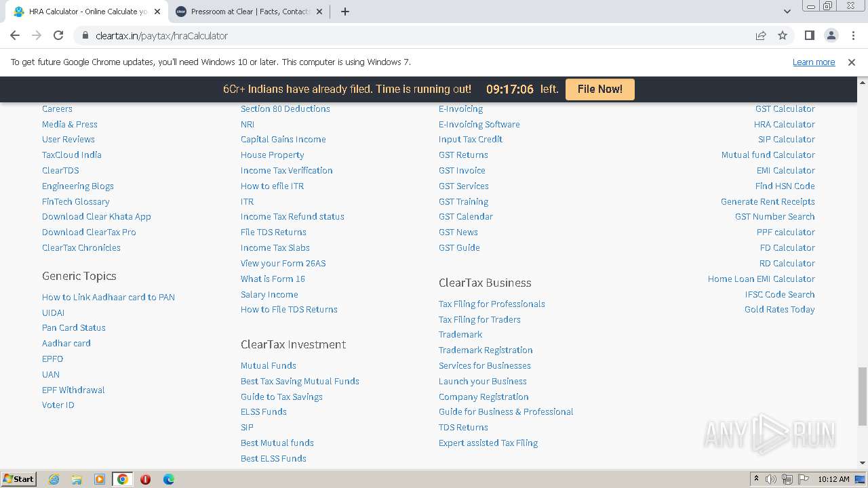Open the Company Registration link
Image resolution: width=868 pixels, height=488 pixels.
pyautogui.click(x=484, y=396)
